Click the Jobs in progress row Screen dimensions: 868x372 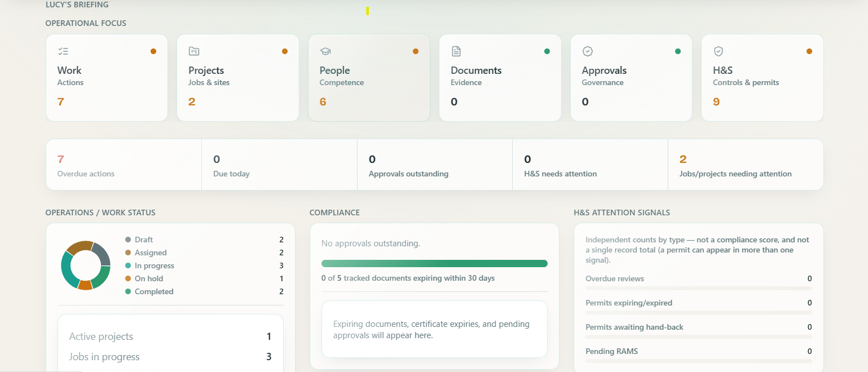[170, 357]
